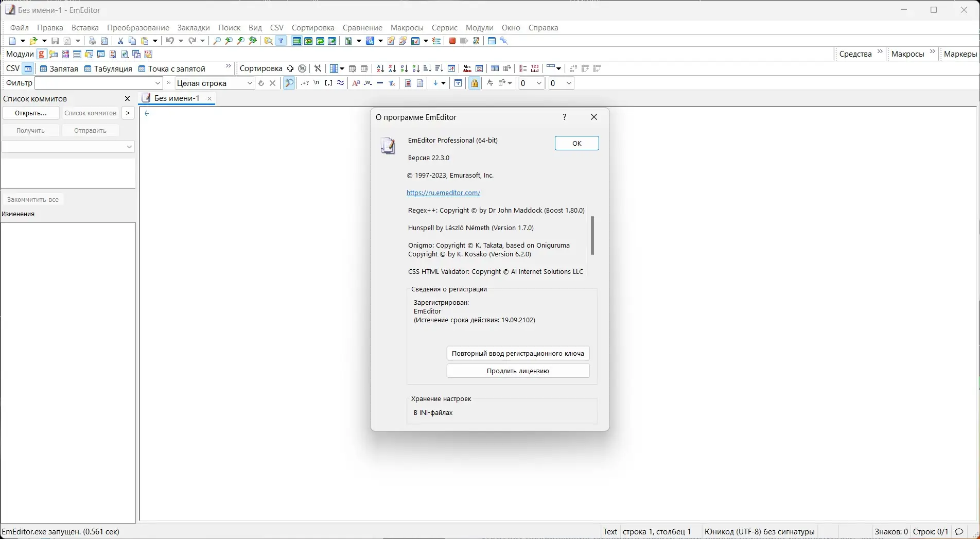Click the Undo toolbar icon
Viewport: 980px width, 539px height.
(x=170, y=41)
